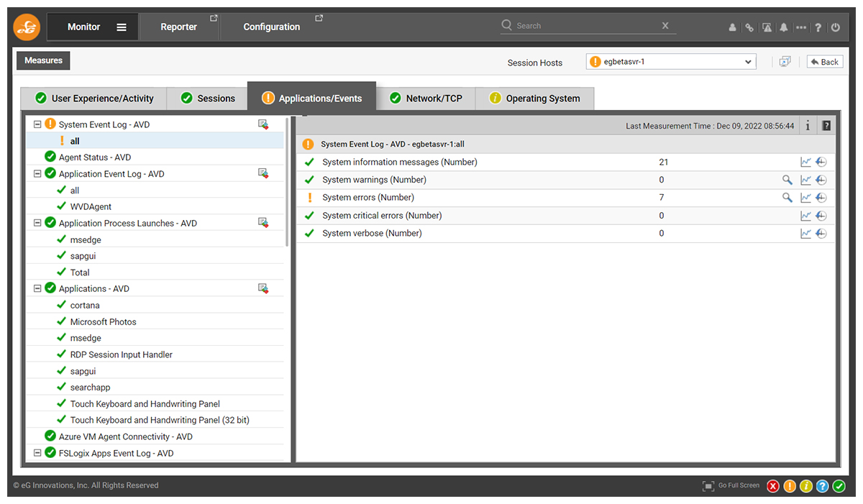863x504 pixels.
Task: Click the monitors icon beside the Back button
Action: pos(785,62)
